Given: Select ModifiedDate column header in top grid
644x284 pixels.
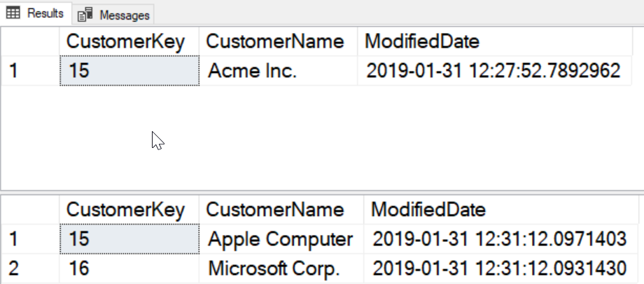Looking at the screenshot, I should point(423,41).
